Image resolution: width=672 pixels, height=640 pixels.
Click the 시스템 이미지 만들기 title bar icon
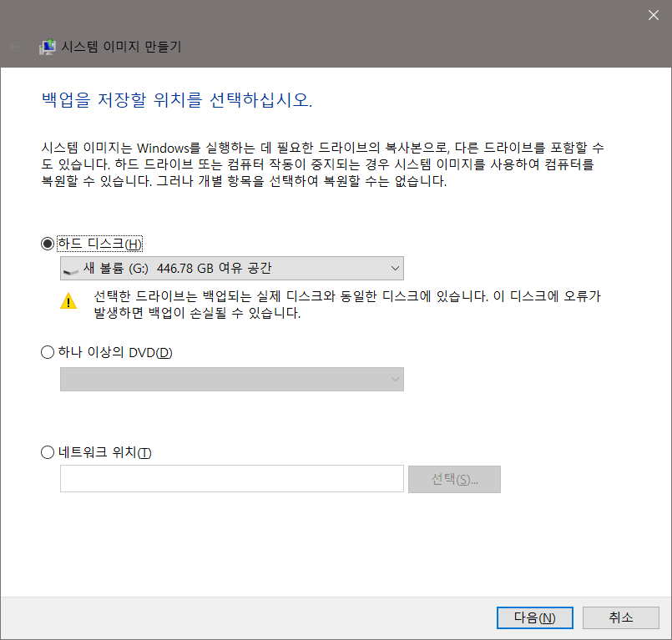click(48, 47)
